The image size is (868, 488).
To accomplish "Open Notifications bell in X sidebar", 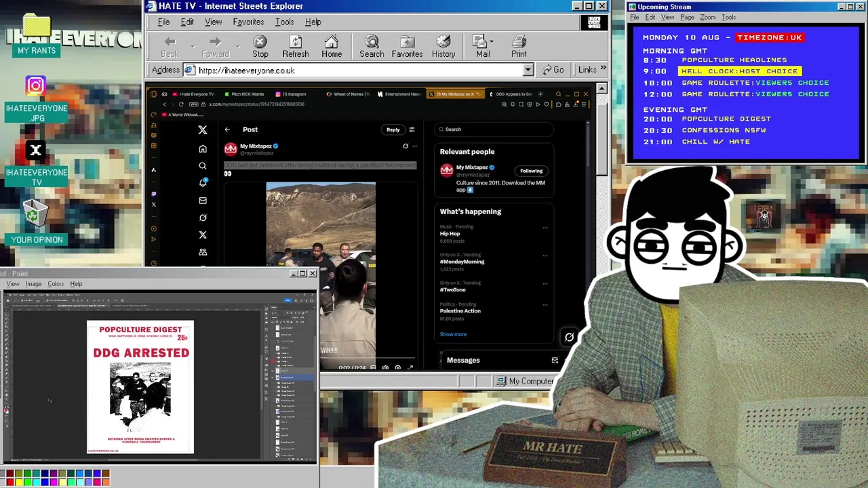I will click(x=202, y=183).
